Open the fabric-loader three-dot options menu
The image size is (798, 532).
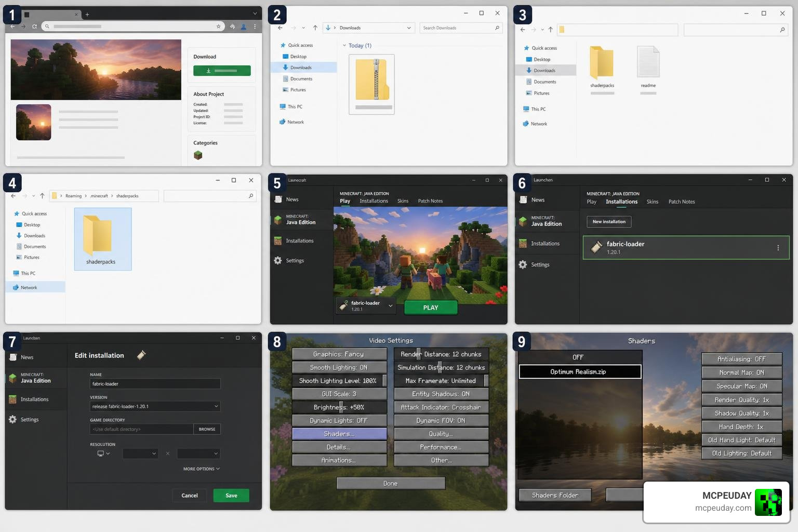click(x=778, y=248)
